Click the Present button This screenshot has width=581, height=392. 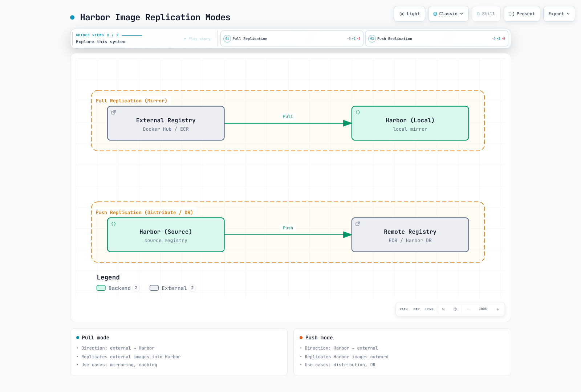pos(522,14)
